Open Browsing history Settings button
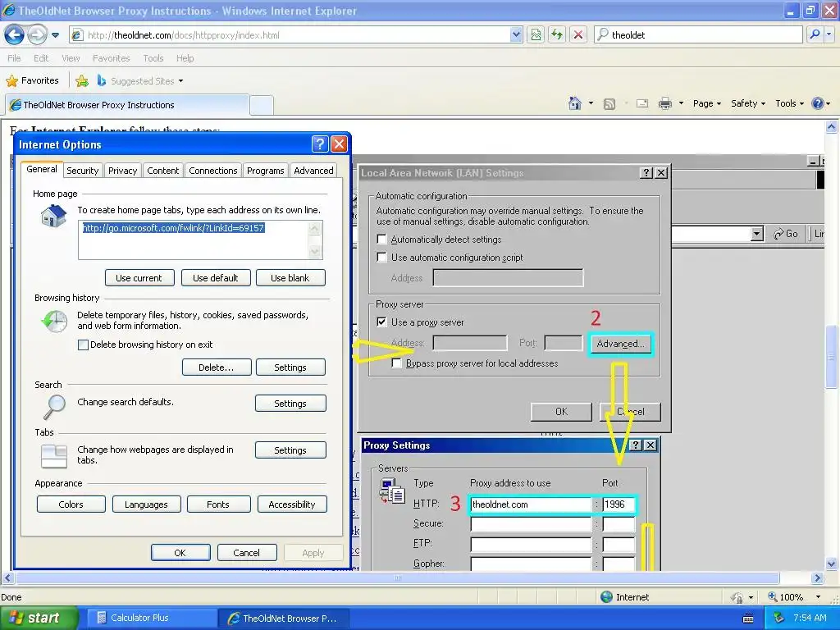 (290, 367)
